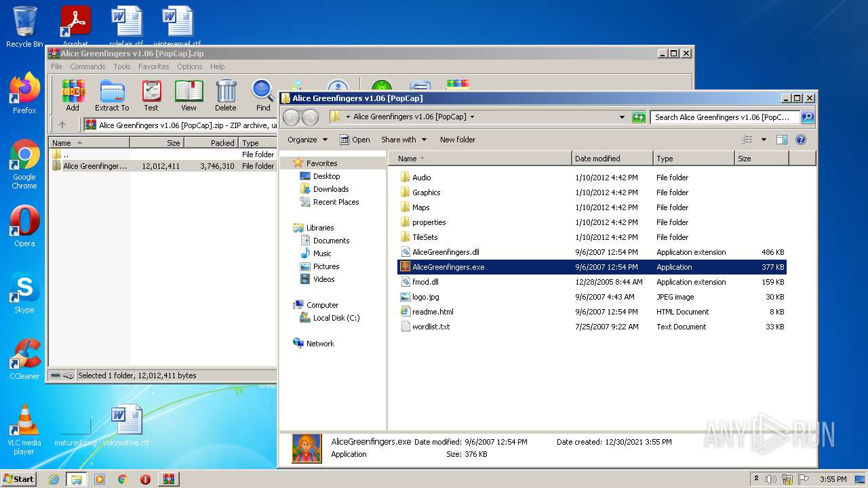Open the address bar history dropdown

click(x=622, y=117)
